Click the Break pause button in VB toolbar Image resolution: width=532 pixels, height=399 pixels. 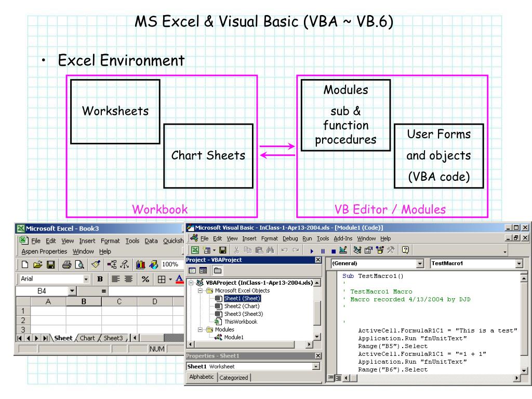[x=323, y=251]
